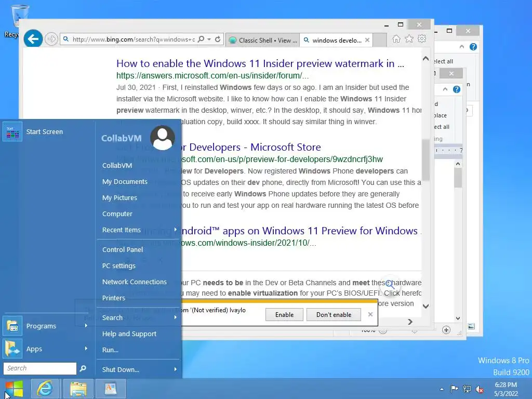Expand the Shut Down... options arrow

pos(176,369)
